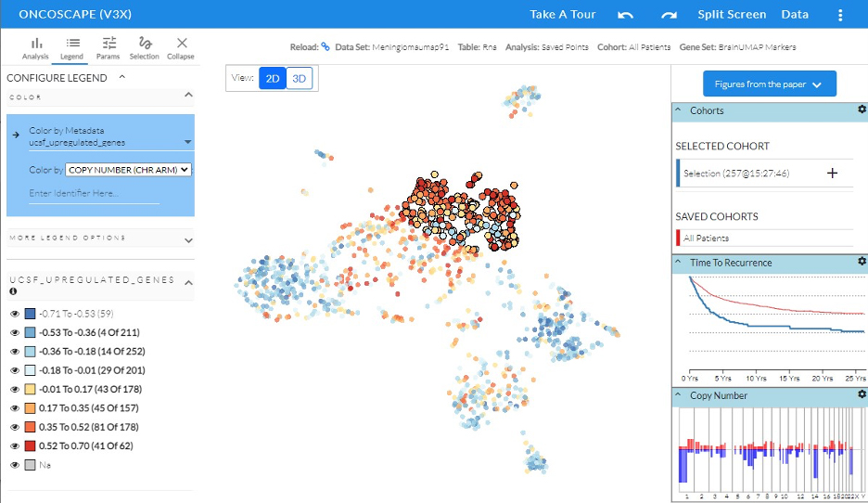The image size is (868, 503).
Task: Open the Copy Number (Chr Arm) dropdown
Action: (129, 170)
